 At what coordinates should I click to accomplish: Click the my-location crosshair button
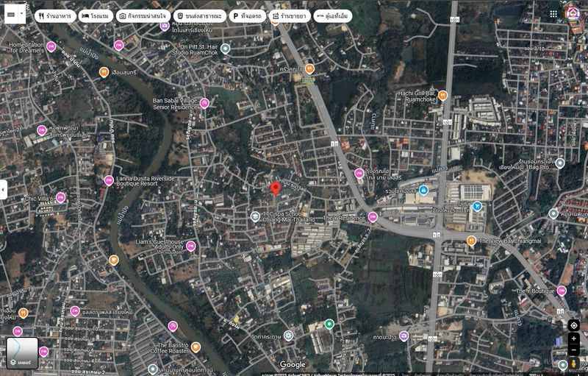tap(574, 325)
